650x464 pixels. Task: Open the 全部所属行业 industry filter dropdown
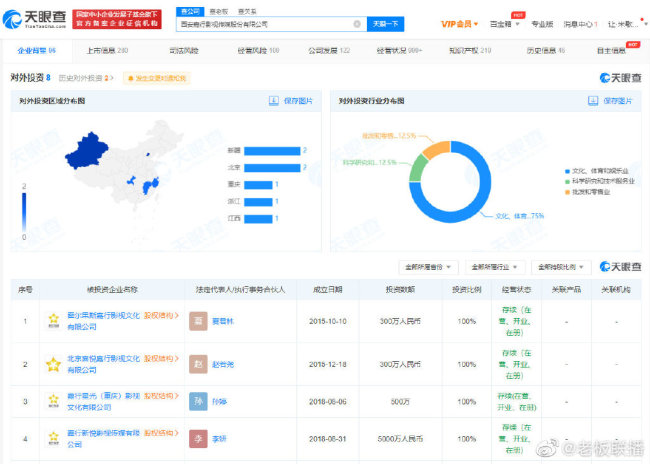point(495,267)
